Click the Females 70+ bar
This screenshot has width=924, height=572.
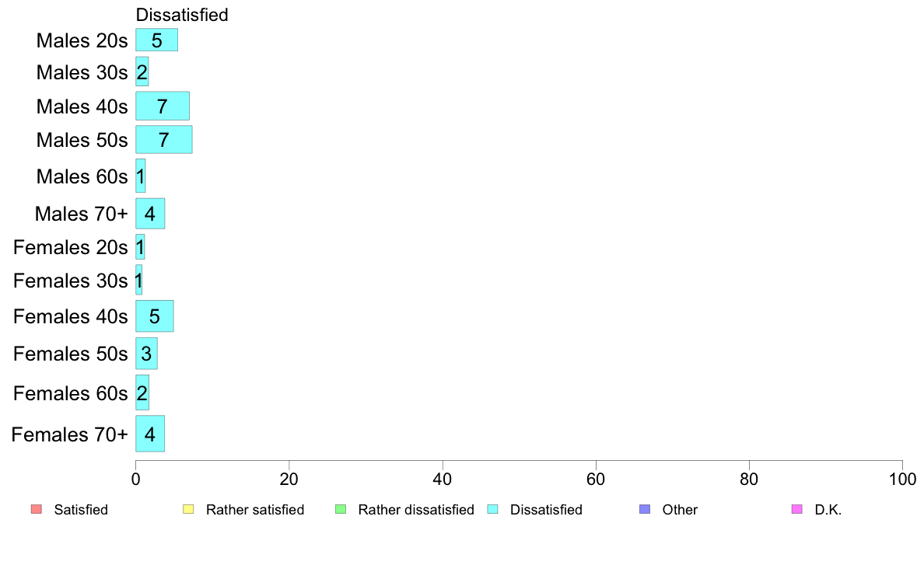point(150,434)
